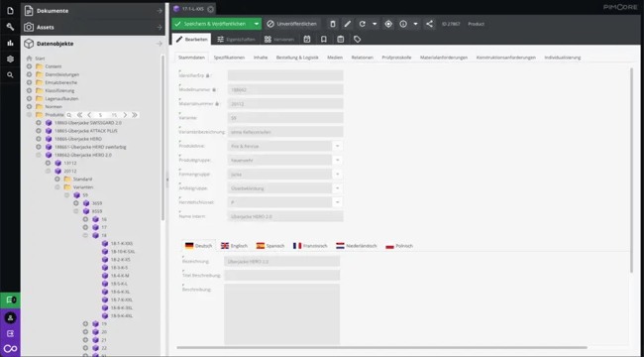Select the Englisch language tab
Viewport: 644px width, 357px height.
click(x=234, y=246)
